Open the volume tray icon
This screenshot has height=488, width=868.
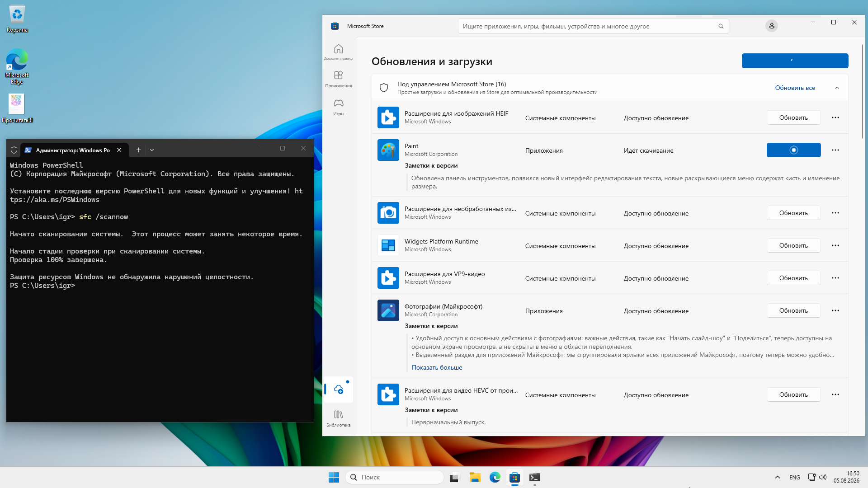tap(823, 477)
